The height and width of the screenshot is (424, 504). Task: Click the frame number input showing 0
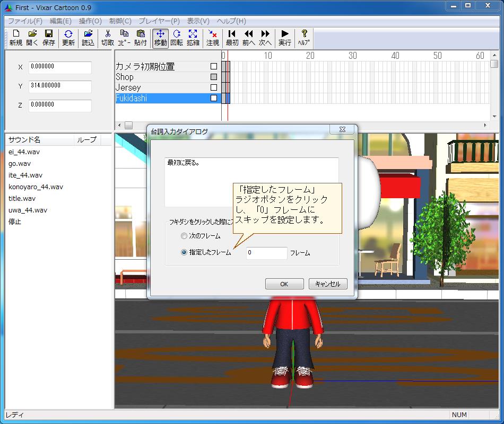[x=266, y=253]
